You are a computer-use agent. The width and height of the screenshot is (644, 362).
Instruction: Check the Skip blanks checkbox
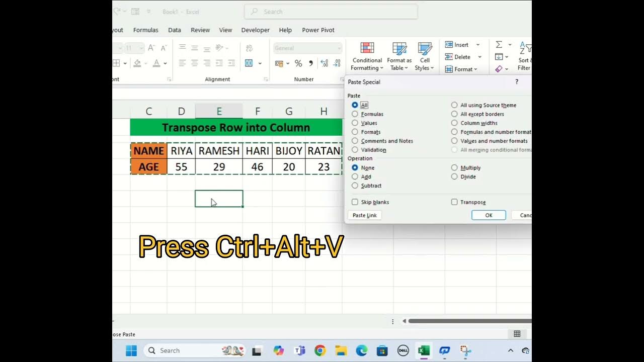pyautogui.click(x=355, y=202)
